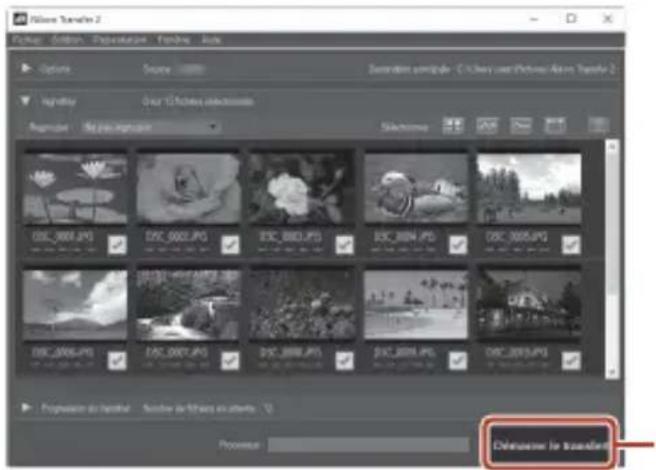This screenshot has width=656, height=470.
Task: Select the cloudy sky thumbnail
Action: click(75, 304)
